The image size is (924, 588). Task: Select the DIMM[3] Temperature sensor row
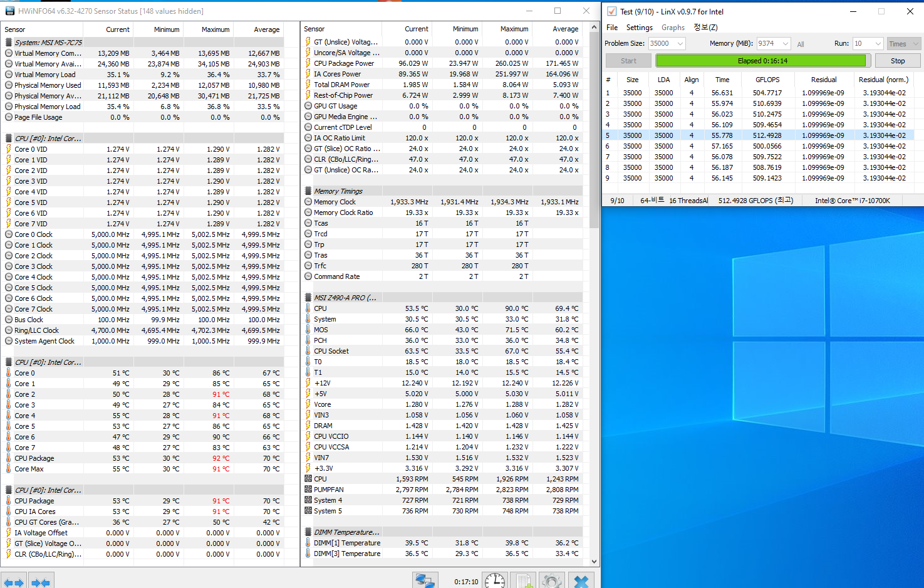[x=442, y=554]
